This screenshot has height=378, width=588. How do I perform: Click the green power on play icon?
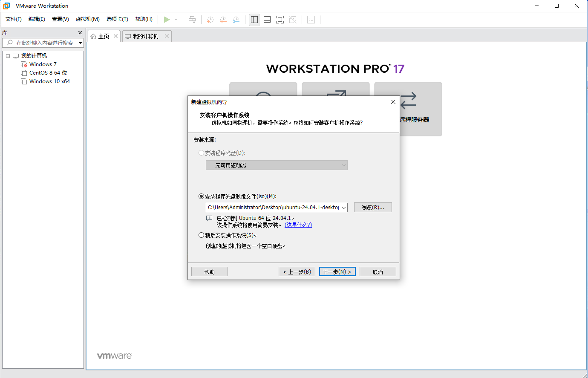coord(167,20)
